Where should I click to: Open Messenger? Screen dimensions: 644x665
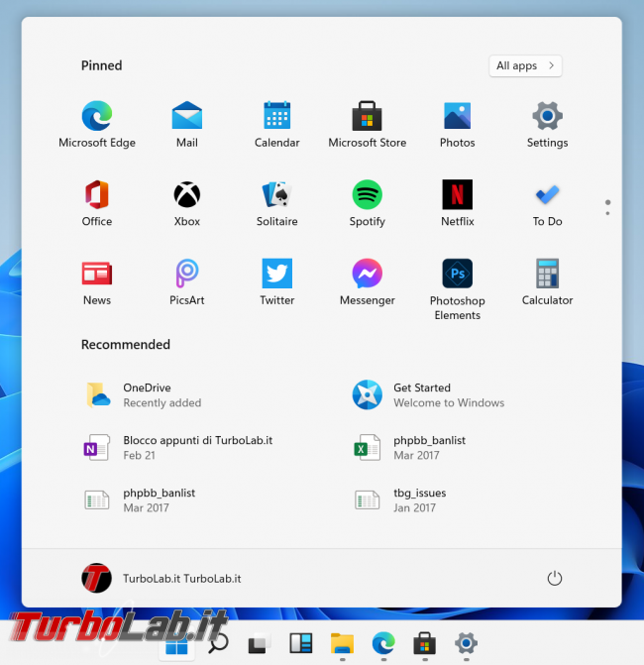coord(368,282)
